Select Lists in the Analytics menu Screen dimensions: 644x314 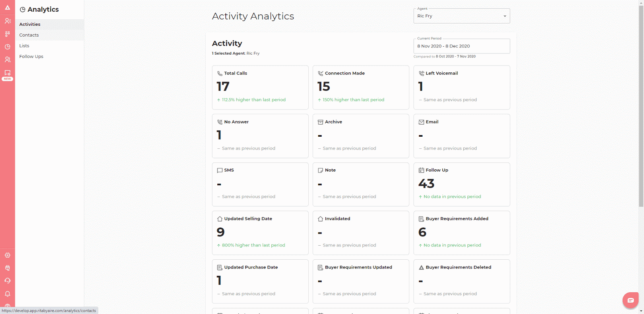50,46
